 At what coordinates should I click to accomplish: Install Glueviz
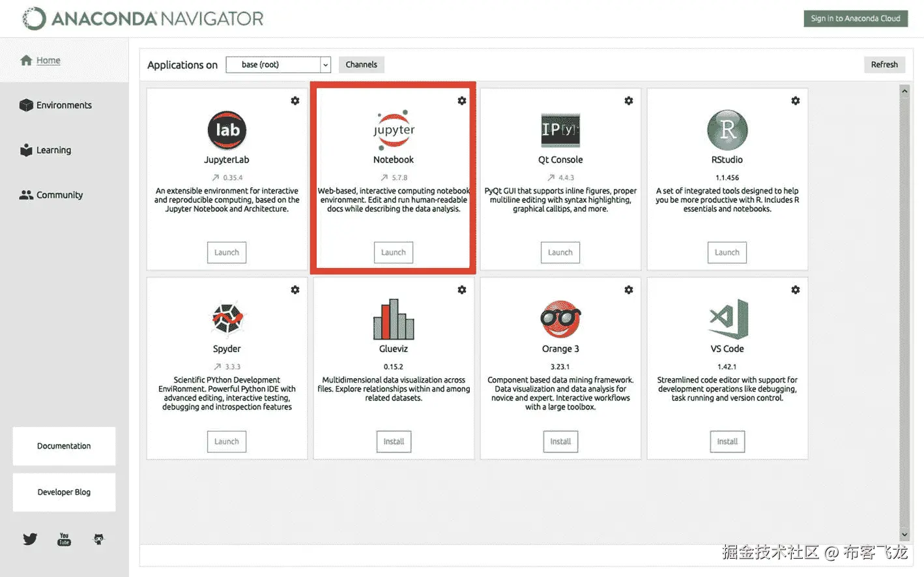pos(394,441)
